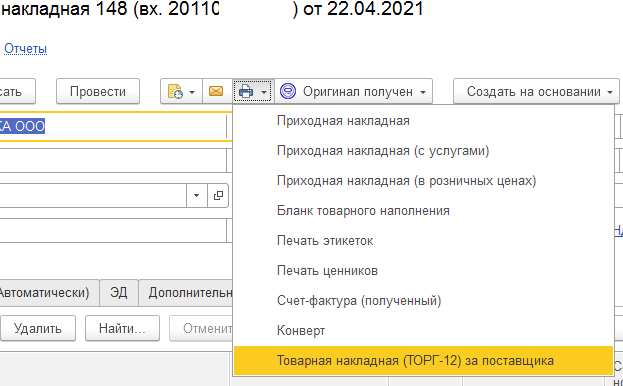Click the supplier field with ООО text
The image size is (623, 386).
pos(113,126)
